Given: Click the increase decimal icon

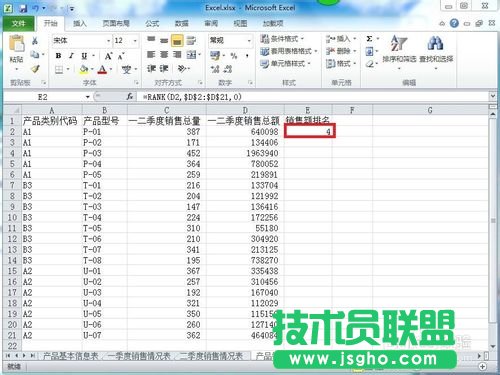Looking at the screenshot, I should 215,69.
